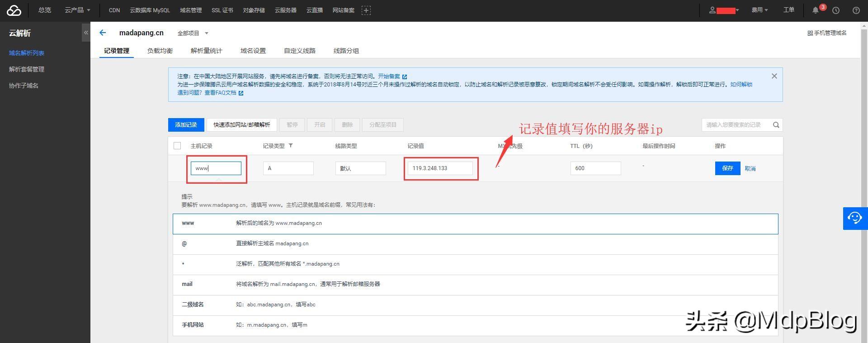The image size is (868, 343).
Task: Open 总览 in the top navigation
Action: click(x=45, y=10)
